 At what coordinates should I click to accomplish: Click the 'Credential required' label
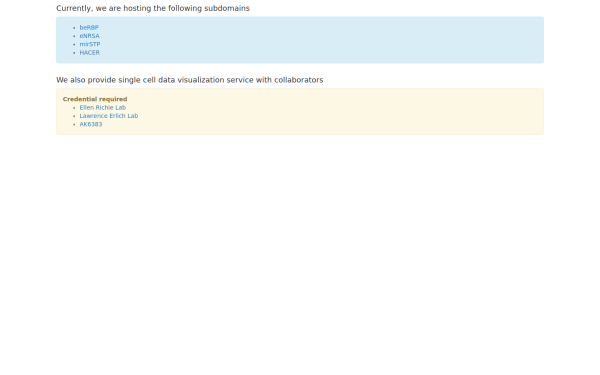pyautogui.click(x=95, y=99)
